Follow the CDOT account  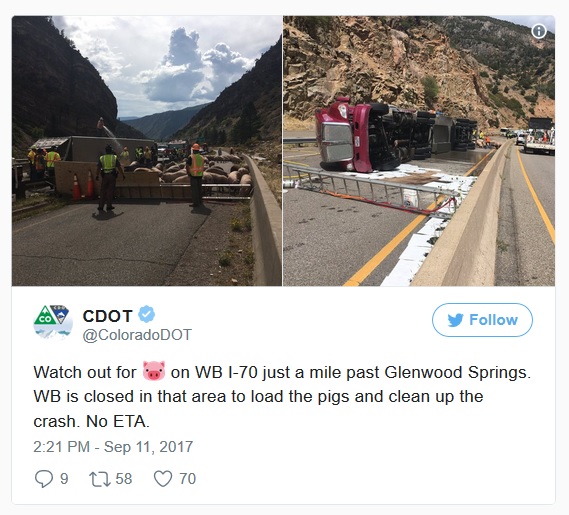pos(482,320)
